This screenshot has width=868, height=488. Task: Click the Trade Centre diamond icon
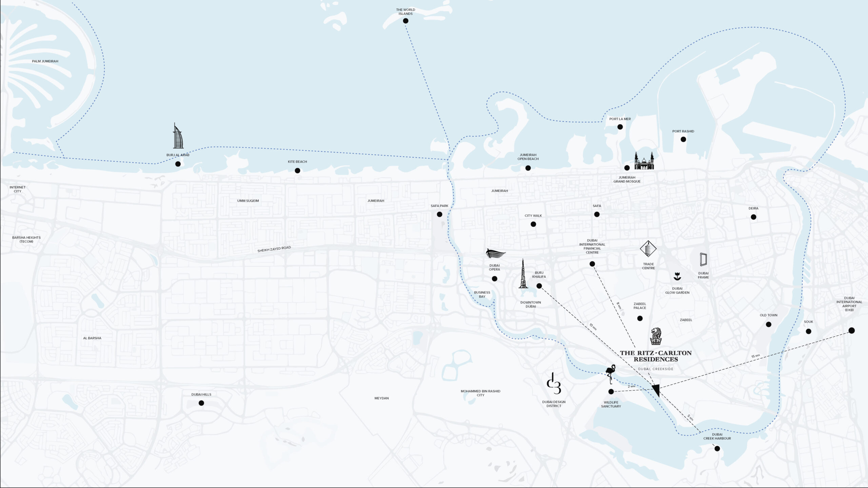point(648,249)
